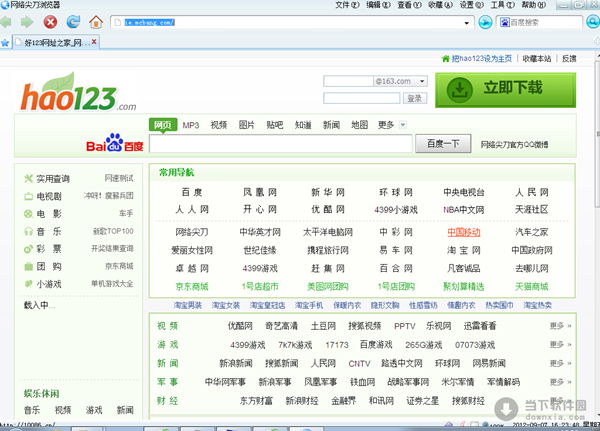Select the 地图 search tab
Screen dimensions: 600x431
coord(359,125)
